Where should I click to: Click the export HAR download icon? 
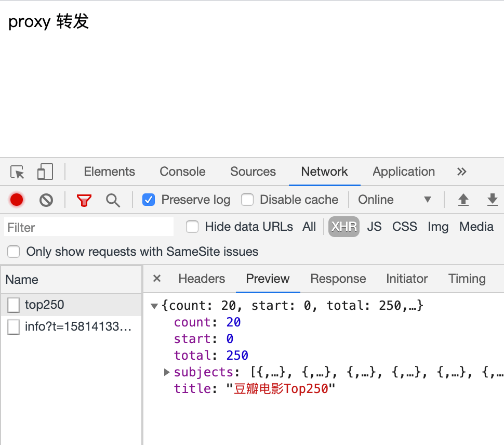coord(492,200)
